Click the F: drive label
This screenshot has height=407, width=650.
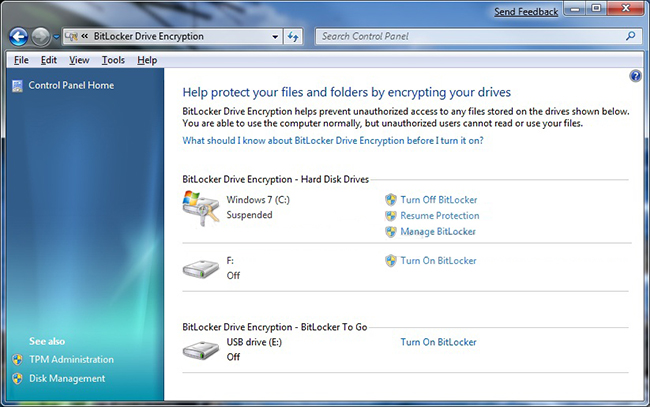230,261
